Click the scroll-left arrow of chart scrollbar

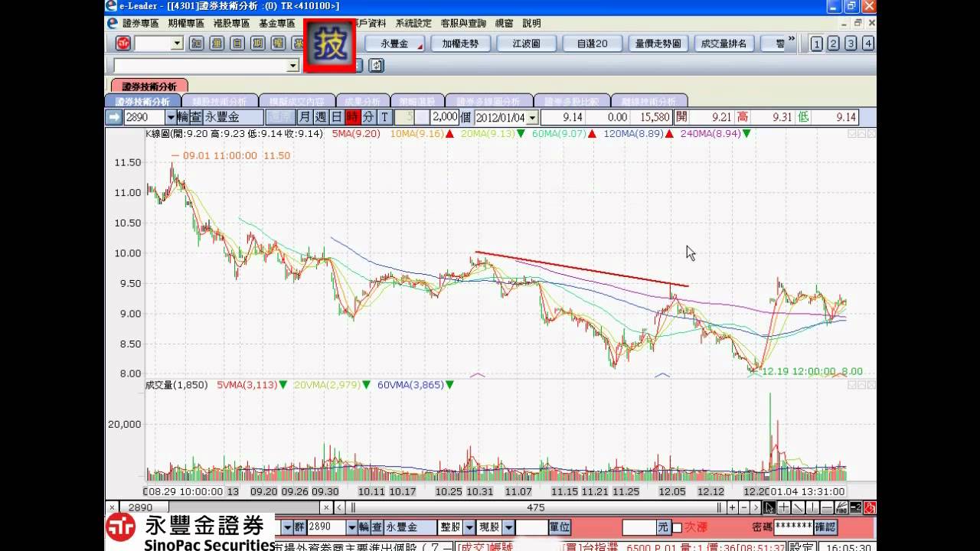click(x=341, y=507)
